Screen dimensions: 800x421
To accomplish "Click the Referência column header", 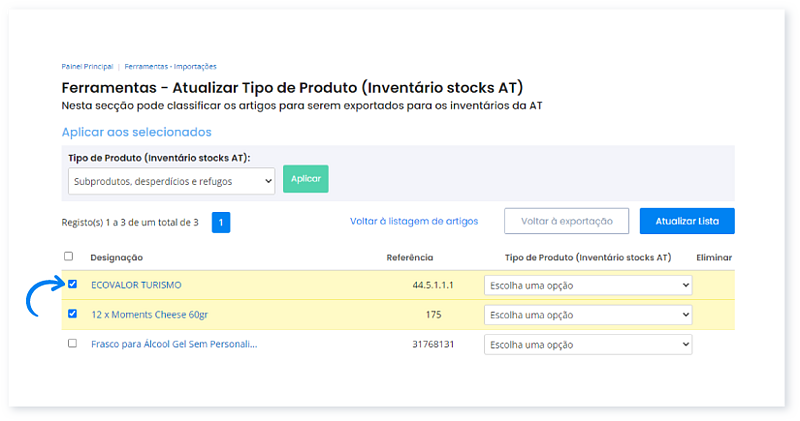I will [x=409, y=257].
